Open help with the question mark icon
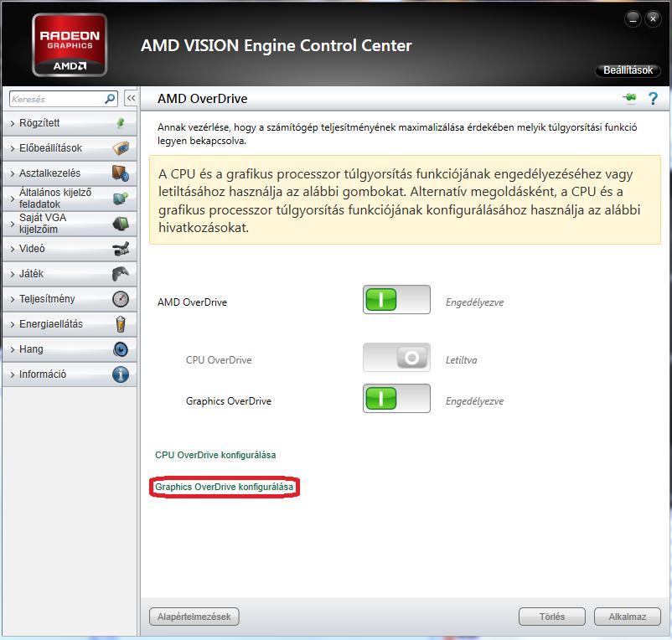Image resolution: width=672 pixels, height=640 pixels. (653, 99)
